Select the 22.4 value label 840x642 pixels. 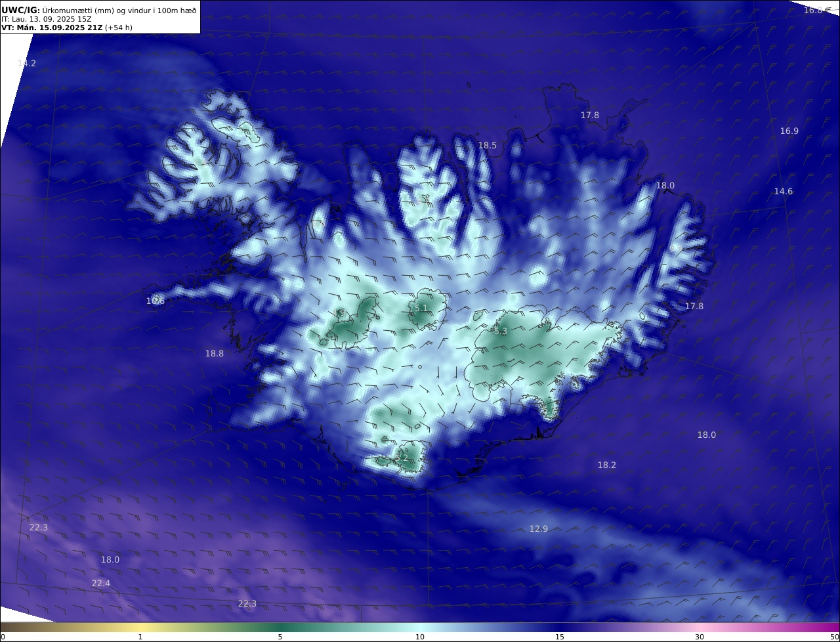click(101, 583)
